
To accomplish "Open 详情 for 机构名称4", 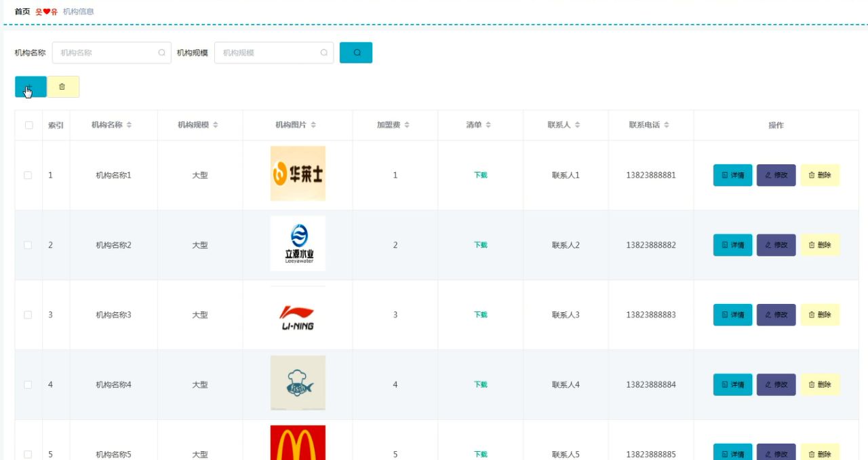I will coord(733,385).
